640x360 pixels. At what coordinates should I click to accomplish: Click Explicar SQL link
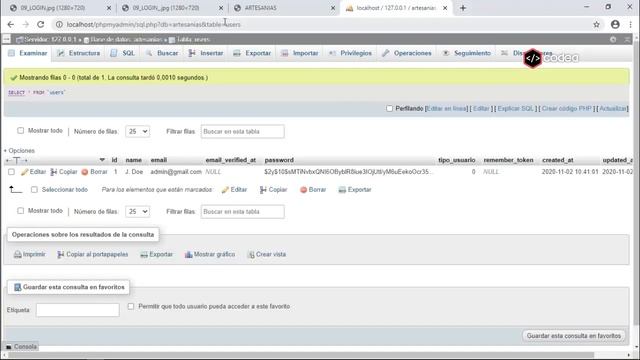pyautogui.click(x=516, y=109)
